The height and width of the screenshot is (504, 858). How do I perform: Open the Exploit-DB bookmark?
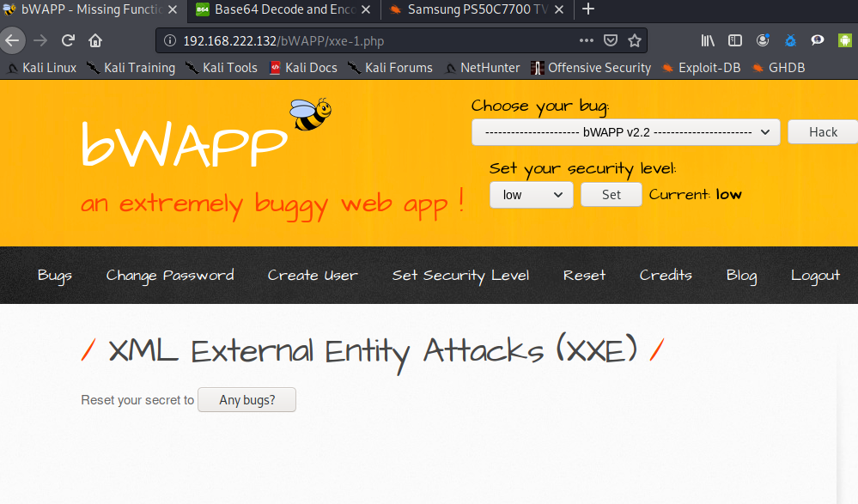click(x=701, y=68)
